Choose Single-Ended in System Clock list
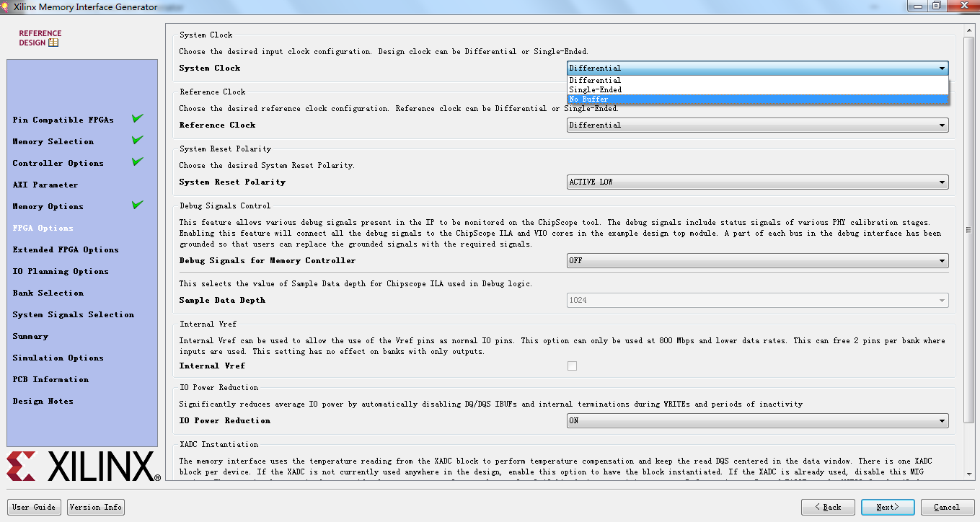Viewport: 980px width, 522px height. [758, 89]
